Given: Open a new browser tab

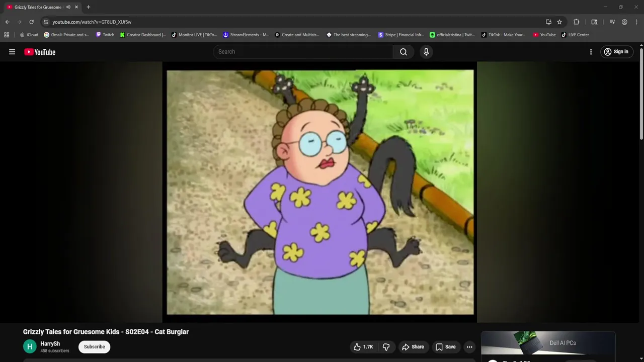Looking at the screenshot, I should [89, 7].
